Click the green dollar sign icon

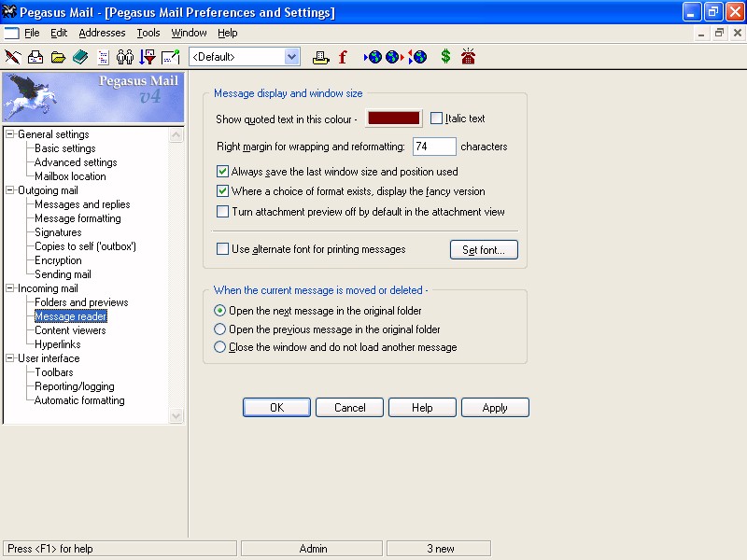tap(445, 57)
